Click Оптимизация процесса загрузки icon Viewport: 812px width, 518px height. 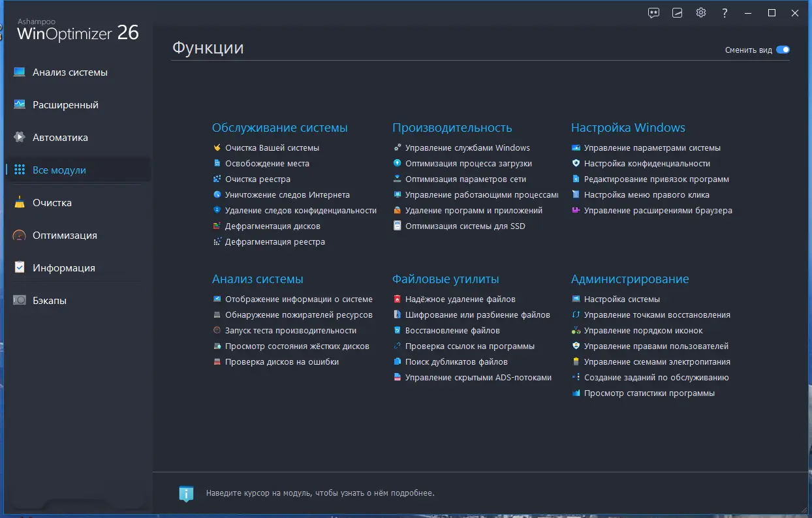tap(397, 163)
